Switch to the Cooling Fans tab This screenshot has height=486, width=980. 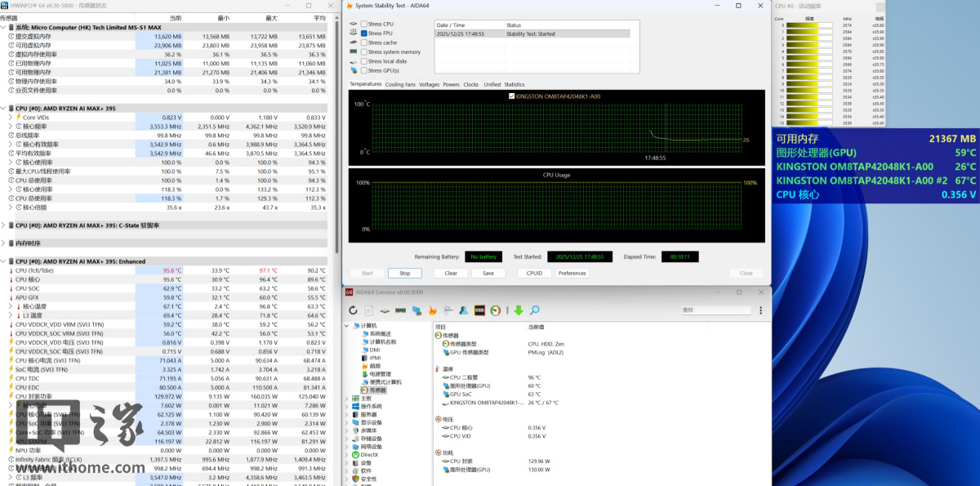point(400,84)
